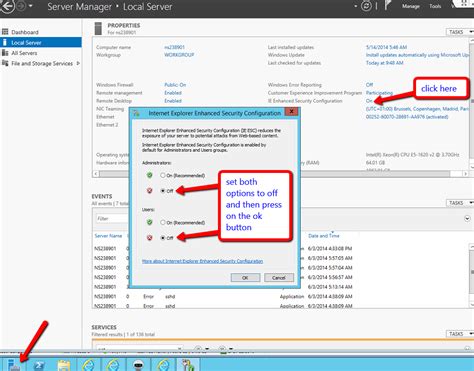Click the All Servers icon in the sidebar
The image size is (474, 371).
[x=5, y=53]
